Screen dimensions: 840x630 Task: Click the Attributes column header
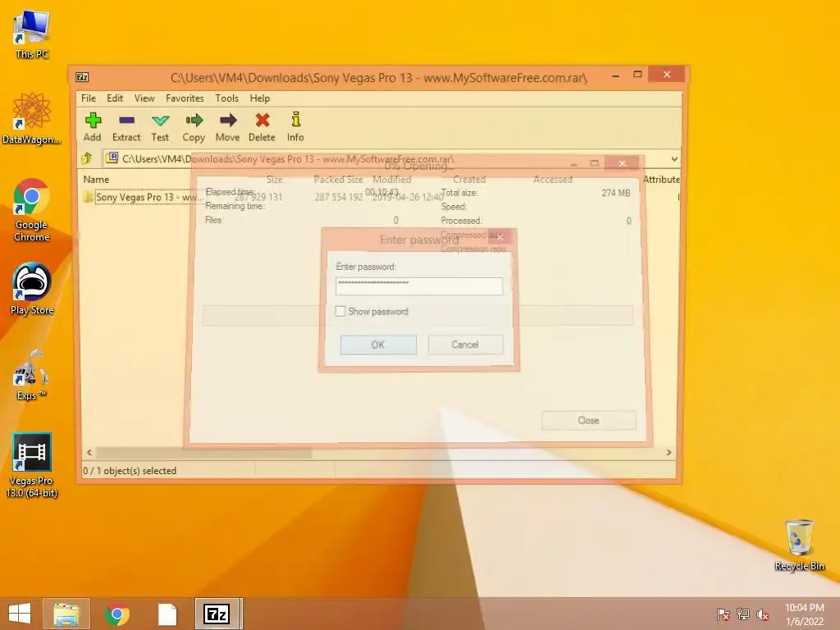pyautogui.click(x=661, y=180)
